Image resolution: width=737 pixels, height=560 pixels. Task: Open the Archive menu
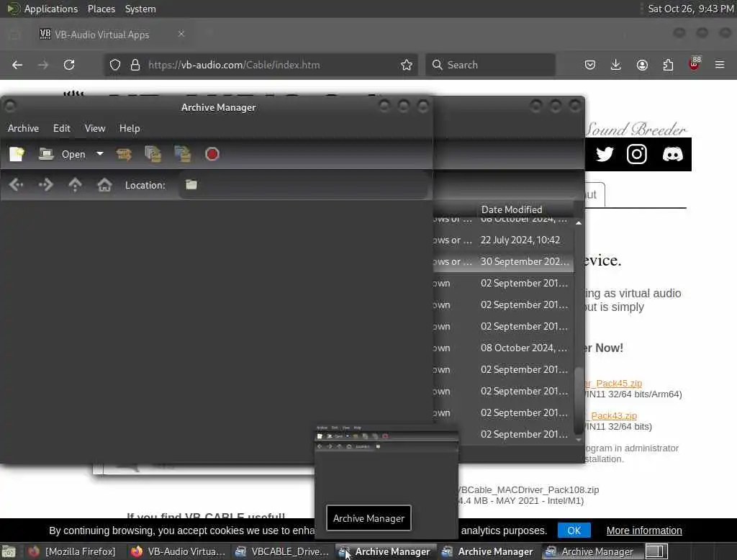24,128
